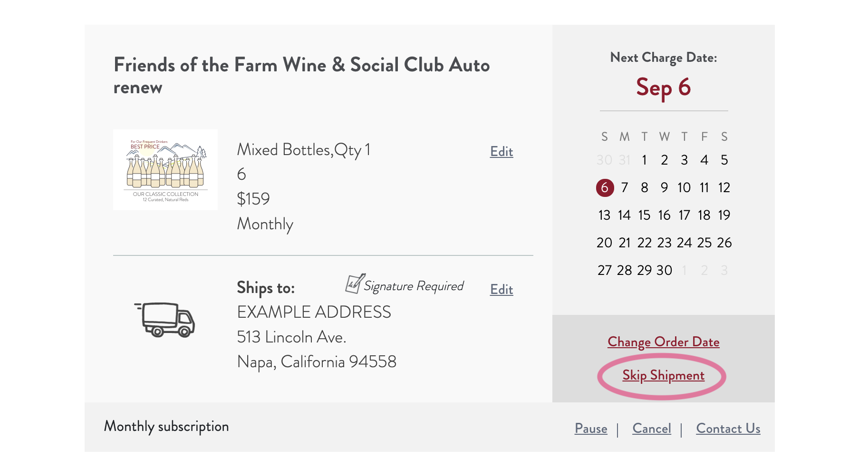
Task: Cancel the monthly subscription
Action: [x=652, y=429]
